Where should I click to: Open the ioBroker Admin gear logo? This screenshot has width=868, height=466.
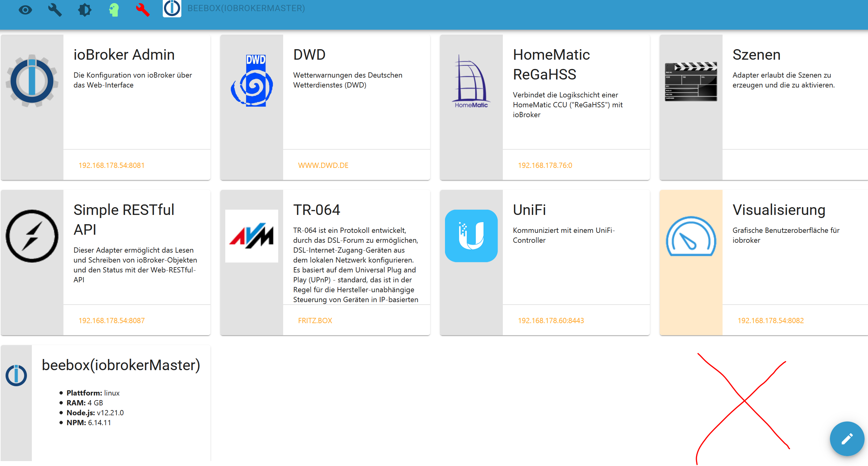tap(32, 81)
